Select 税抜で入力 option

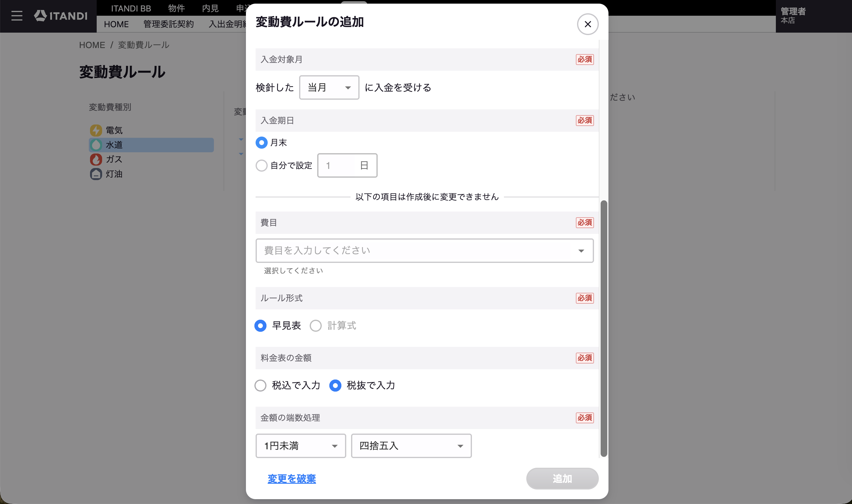click(x=335, y=386)
